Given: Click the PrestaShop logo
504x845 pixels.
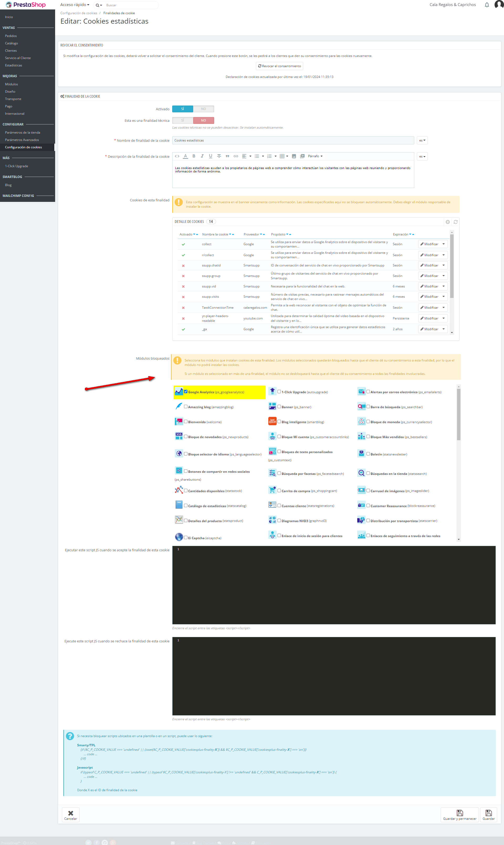Looking at the screenshot, I should click(26, 5).
